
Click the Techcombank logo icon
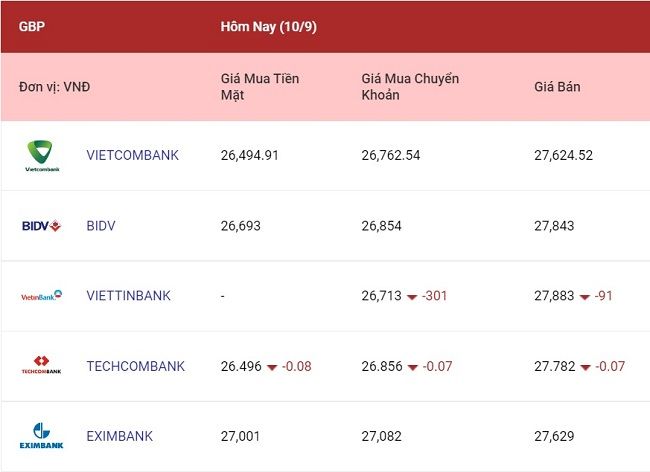pyautogui.click(x=41, y=365)
